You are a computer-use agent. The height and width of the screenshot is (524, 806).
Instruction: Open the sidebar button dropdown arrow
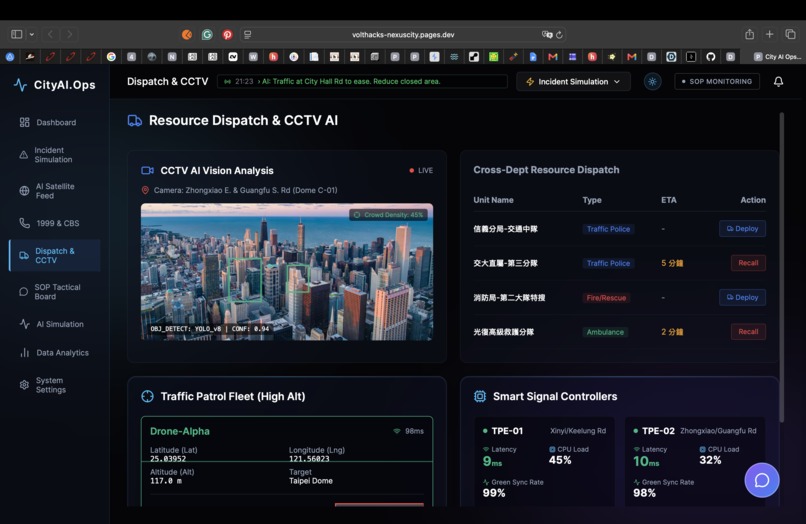[x=32, y=34]
